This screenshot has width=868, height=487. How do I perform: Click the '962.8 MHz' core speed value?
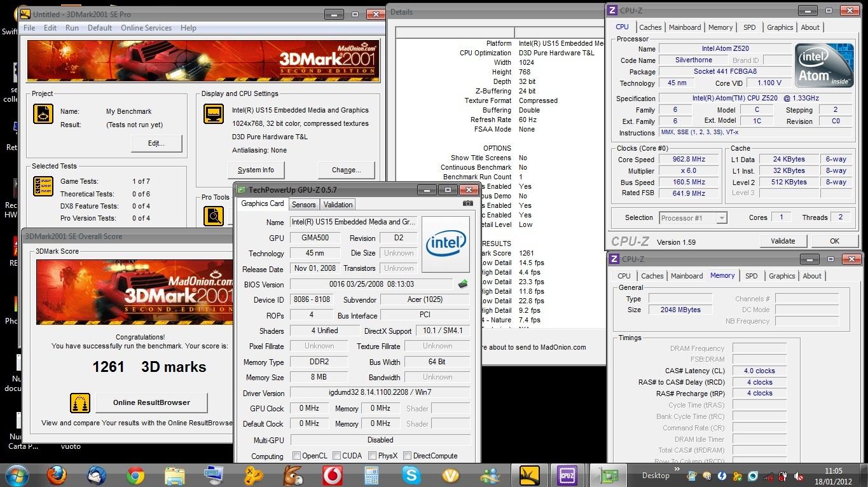click(689, 160)
